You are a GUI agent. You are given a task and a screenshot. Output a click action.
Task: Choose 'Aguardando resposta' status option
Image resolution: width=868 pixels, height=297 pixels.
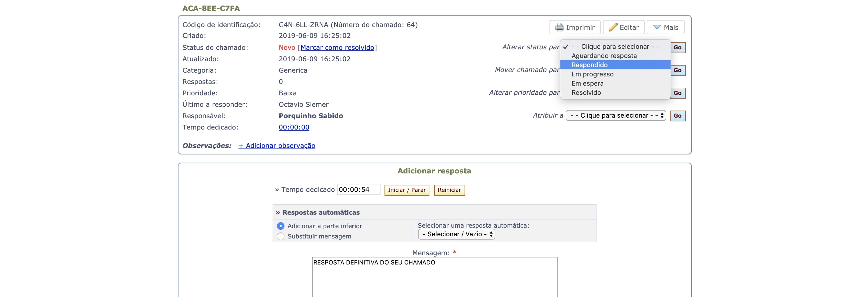[x=604, y=56]
